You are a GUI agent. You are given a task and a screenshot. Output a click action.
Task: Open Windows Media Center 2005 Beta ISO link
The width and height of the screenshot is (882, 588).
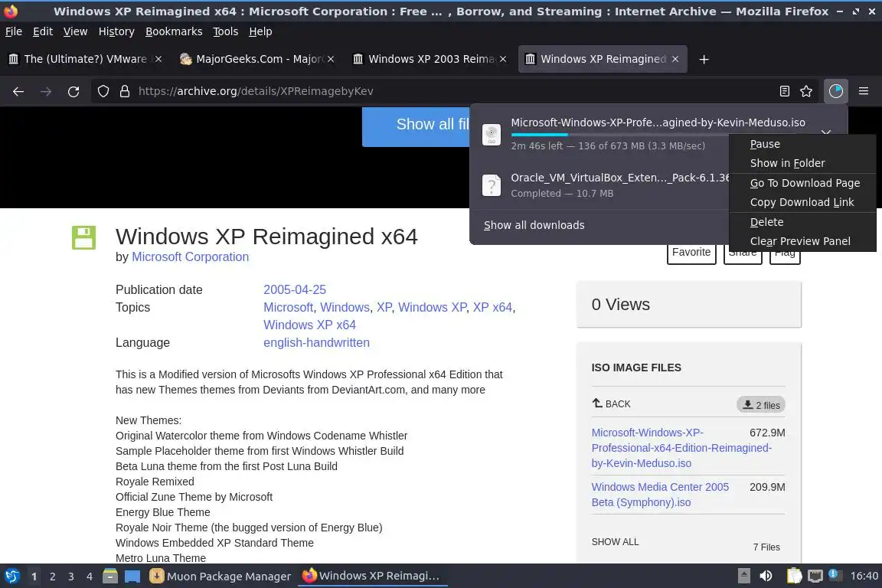click(660, 495)
